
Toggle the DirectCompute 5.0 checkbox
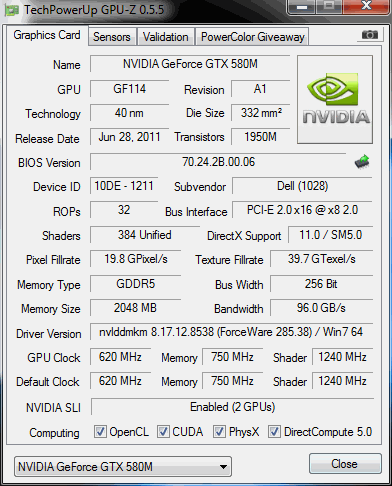(x=274, y=432)
